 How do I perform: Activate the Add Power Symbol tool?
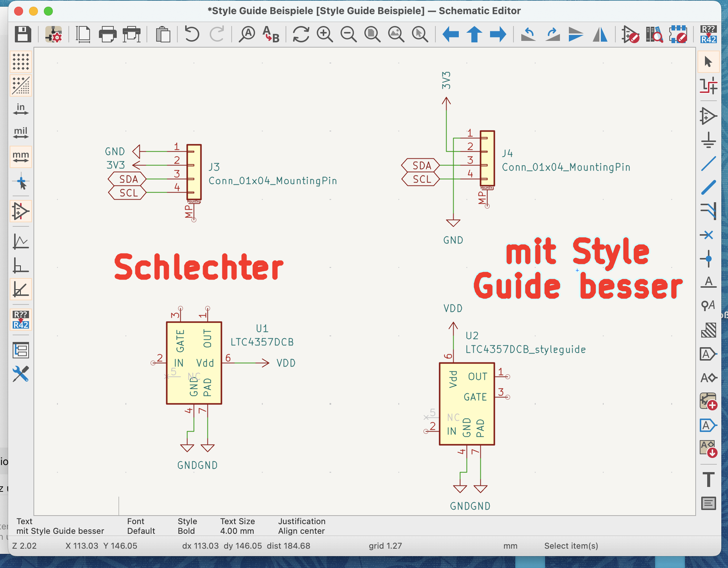coord(708,140)
